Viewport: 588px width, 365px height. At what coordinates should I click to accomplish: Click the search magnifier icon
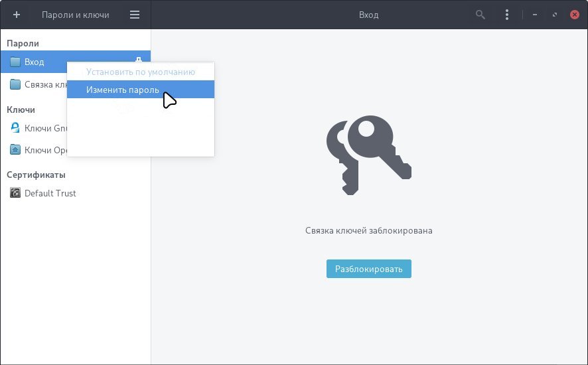480,15
